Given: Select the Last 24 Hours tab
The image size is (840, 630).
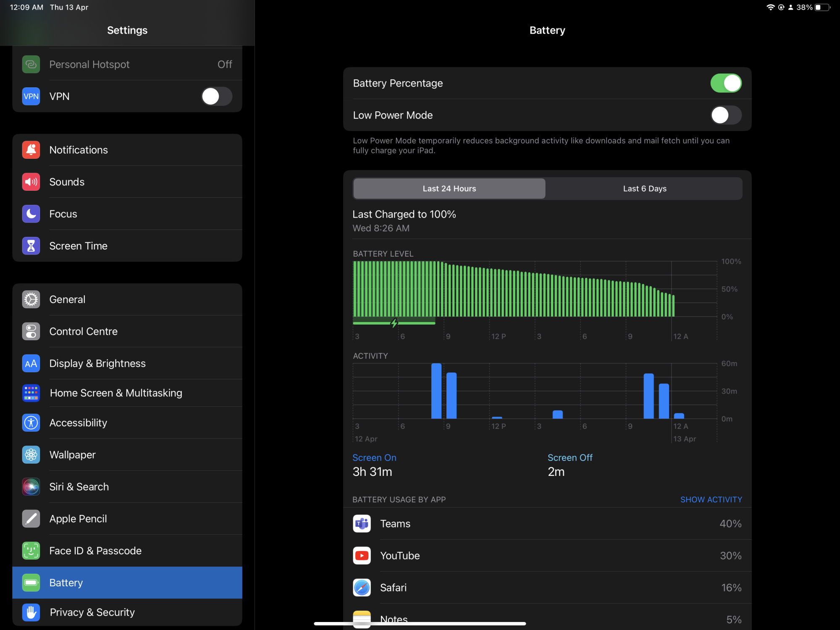Looking at the screenshot, I should (449, 189).
